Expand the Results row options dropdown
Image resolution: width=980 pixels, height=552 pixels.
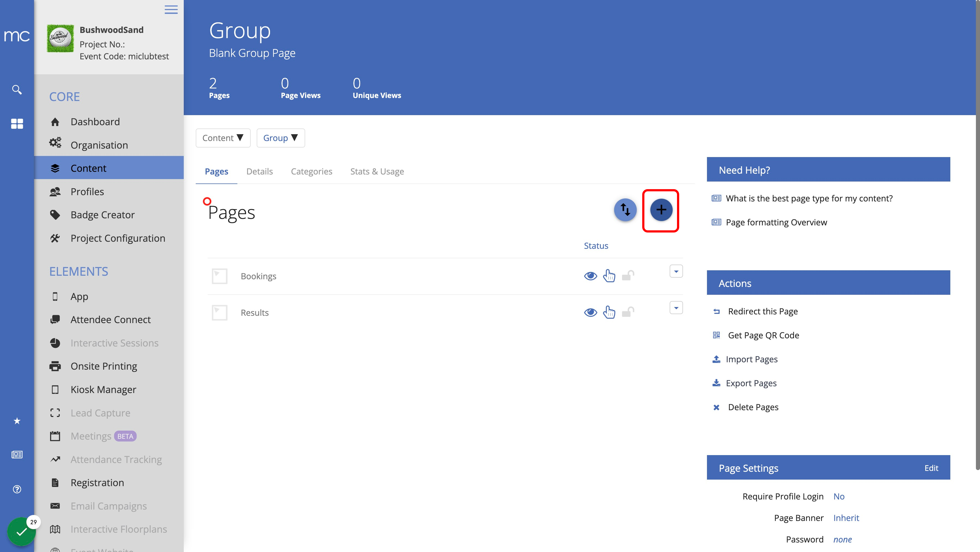click(x=676, y=308)
